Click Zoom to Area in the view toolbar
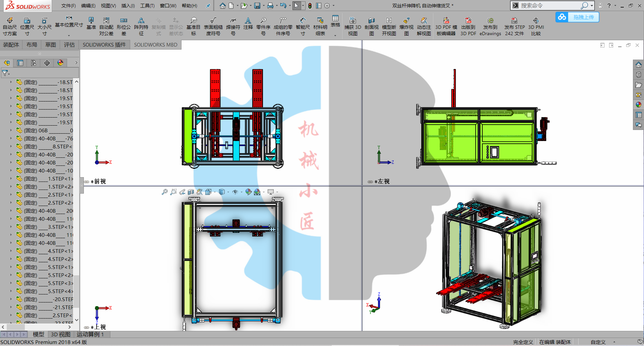The image size is (644, 346). pos(173,192)
